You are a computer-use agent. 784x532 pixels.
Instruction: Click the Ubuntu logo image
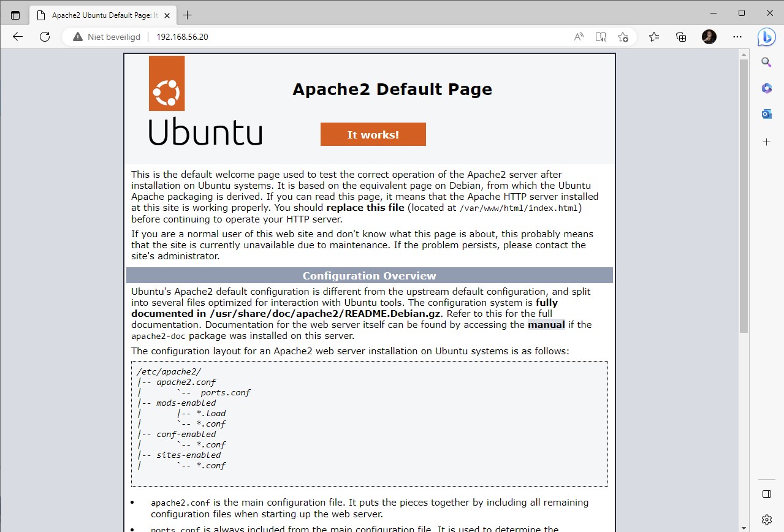click(205, 101)
